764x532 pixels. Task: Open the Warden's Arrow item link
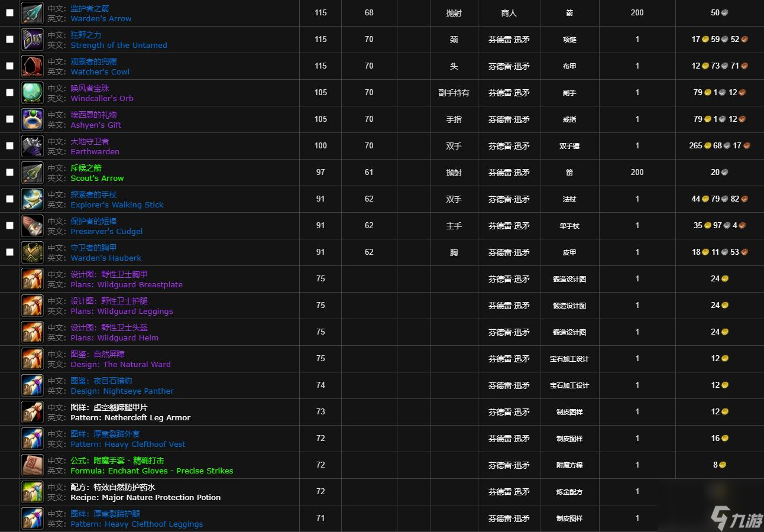point(101,18)
